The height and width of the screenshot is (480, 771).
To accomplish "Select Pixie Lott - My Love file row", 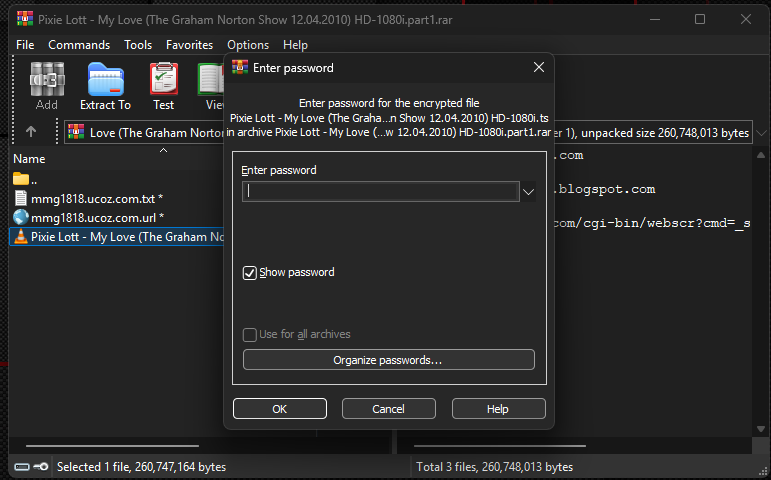I will [117, 237].
